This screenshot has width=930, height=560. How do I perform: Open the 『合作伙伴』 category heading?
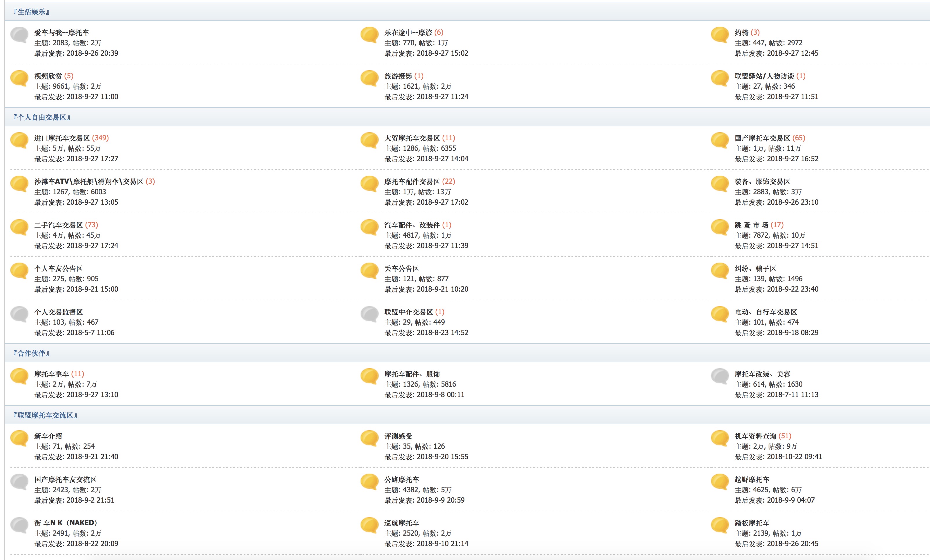(x=31, y=353)
